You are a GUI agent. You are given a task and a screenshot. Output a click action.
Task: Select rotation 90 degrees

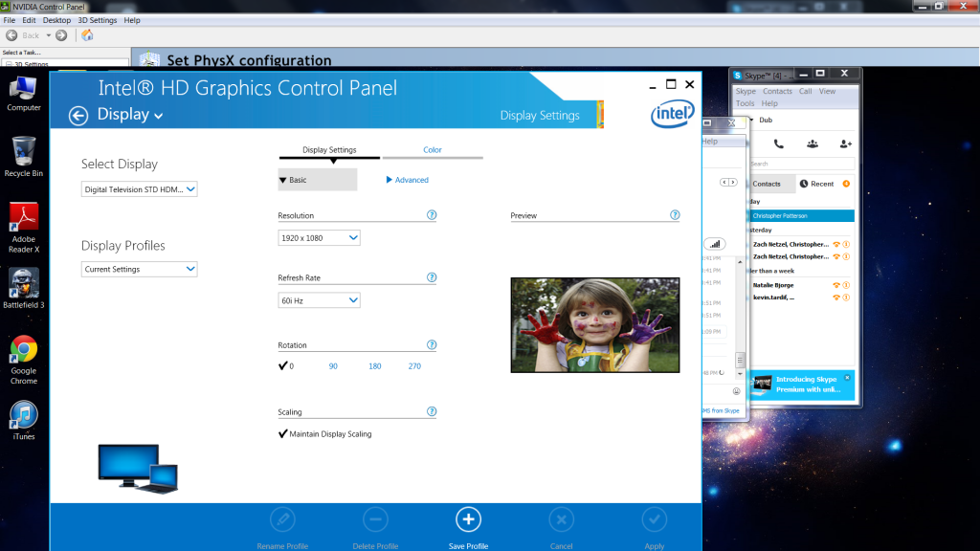(333, 366)
